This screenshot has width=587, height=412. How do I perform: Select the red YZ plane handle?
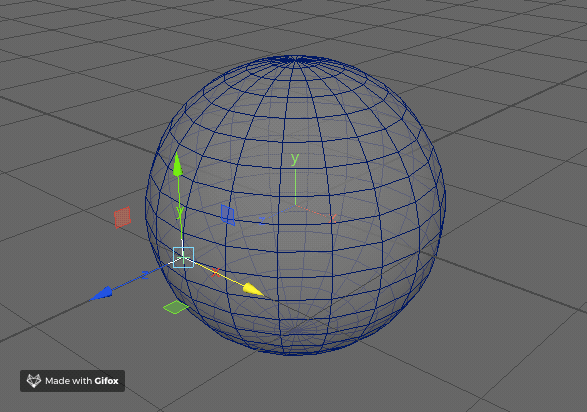[122, 217]
